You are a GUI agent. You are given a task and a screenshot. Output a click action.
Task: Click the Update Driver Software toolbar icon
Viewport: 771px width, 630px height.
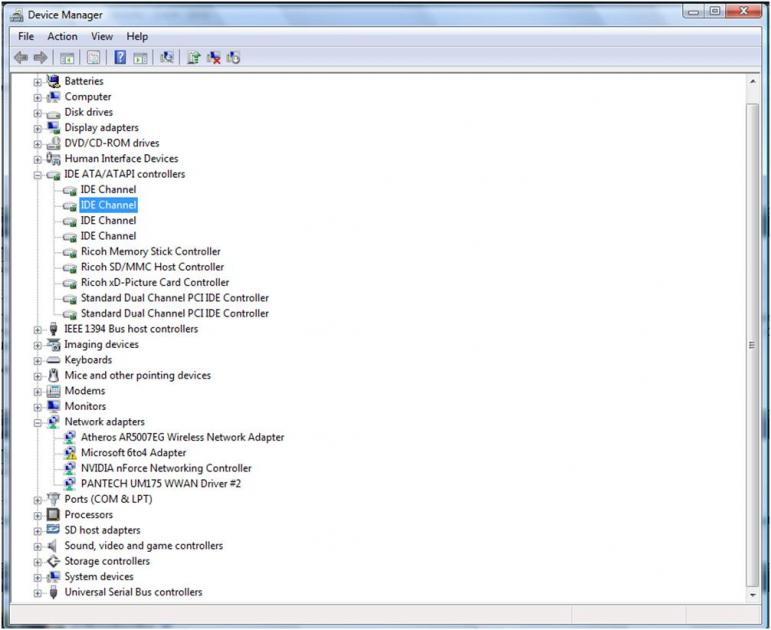point(194,58)
